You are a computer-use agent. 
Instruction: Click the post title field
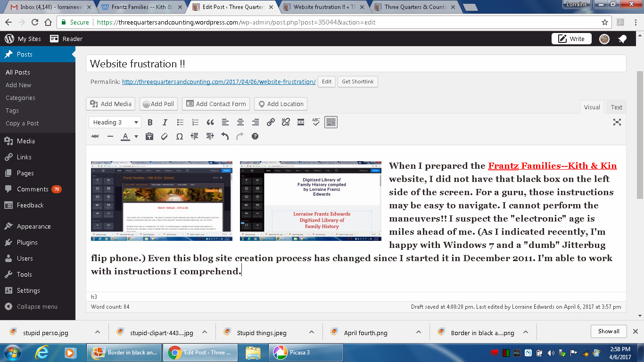(x=356, y=64)
